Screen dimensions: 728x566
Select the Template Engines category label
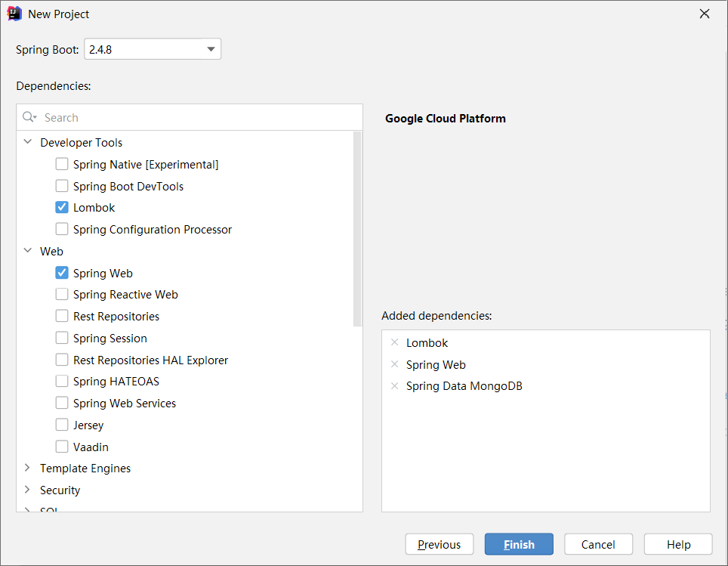point(85,469)
